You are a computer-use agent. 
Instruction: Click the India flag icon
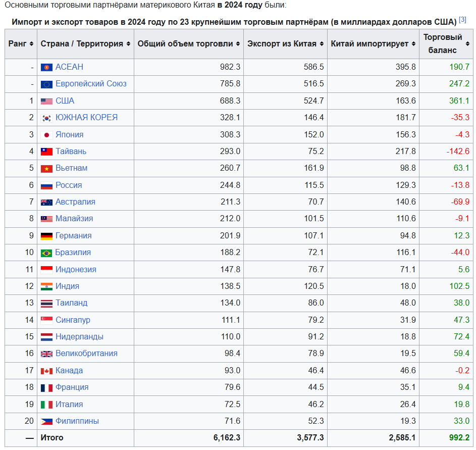(46, 286)
